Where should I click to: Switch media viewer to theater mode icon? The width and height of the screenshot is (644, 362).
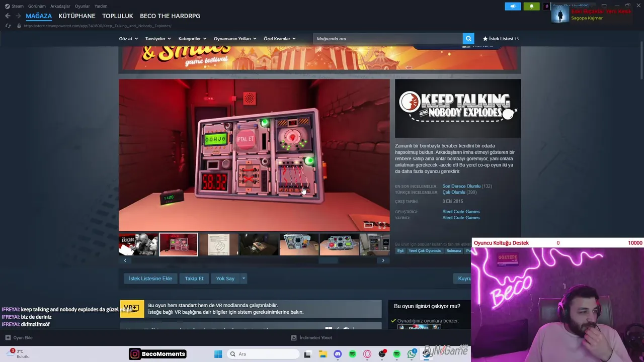pos(369,225)
